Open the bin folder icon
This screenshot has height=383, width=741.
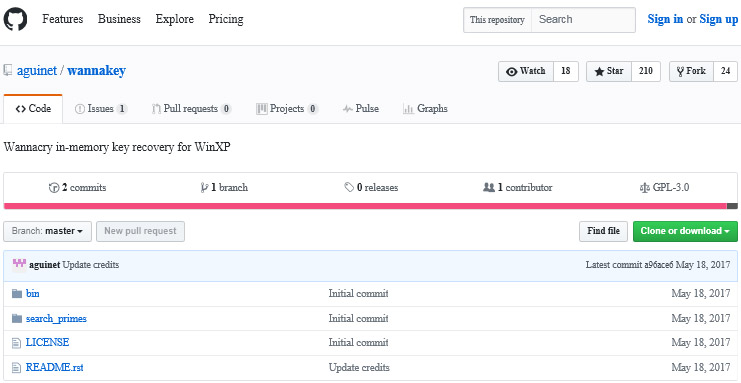tap(17, 294)
